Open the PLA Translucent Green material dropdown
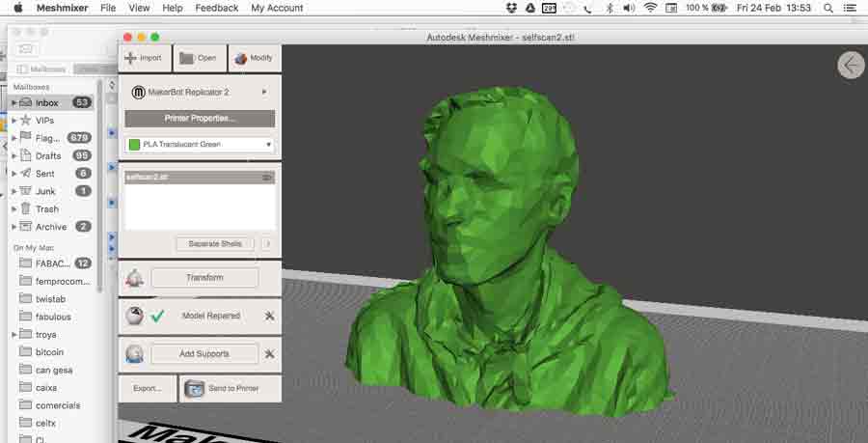 tap(267, 145)
